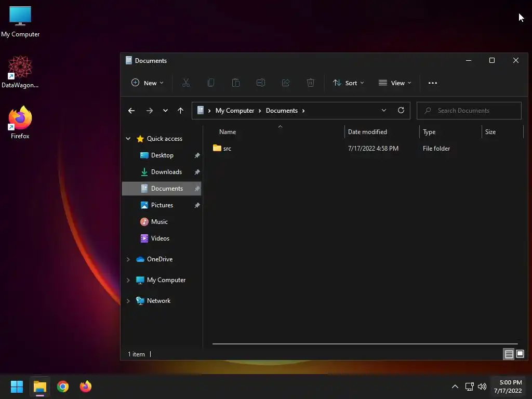Open recent locations dropdown arrow
Screen dimensions: 532x399
(x=165, y=111)
